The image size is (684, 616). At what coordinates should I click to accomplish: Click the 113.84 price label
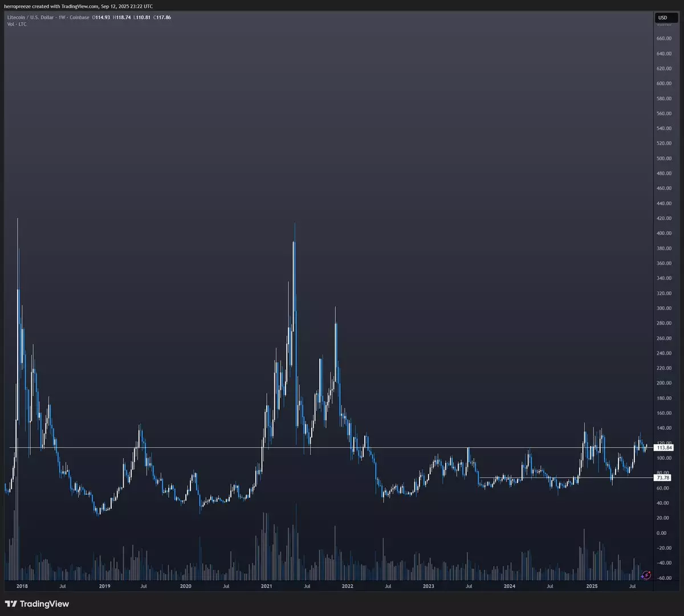[662, 448]
